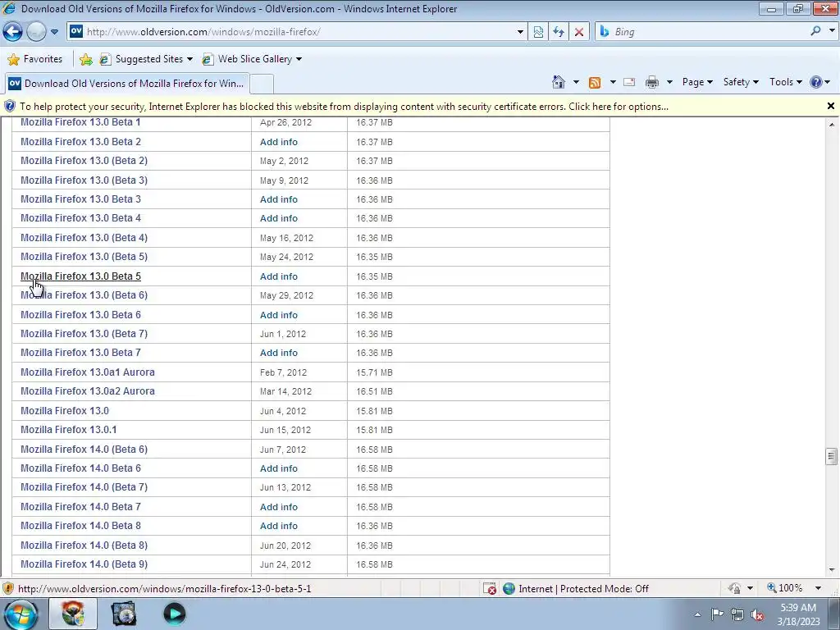Close the security information bar
840x630 pixels.
coord(830,106)
